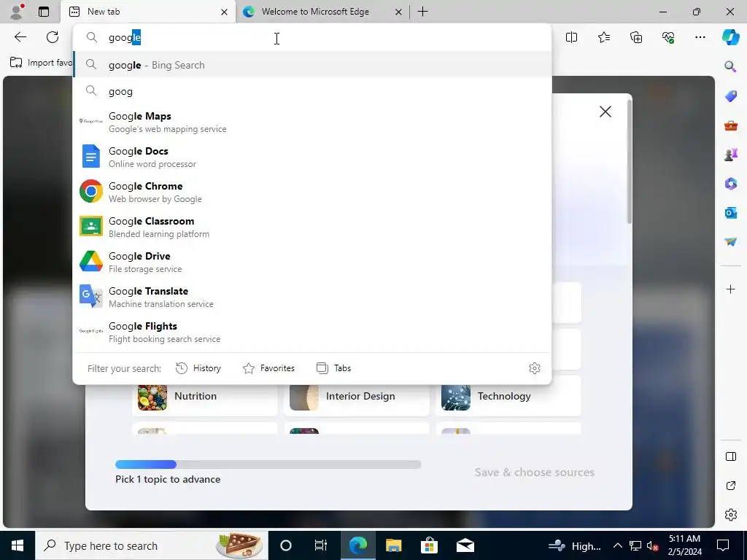The height and width of the screenshot is (560, 747).
Task: Click the address bar text field
Action: [312, 38]
